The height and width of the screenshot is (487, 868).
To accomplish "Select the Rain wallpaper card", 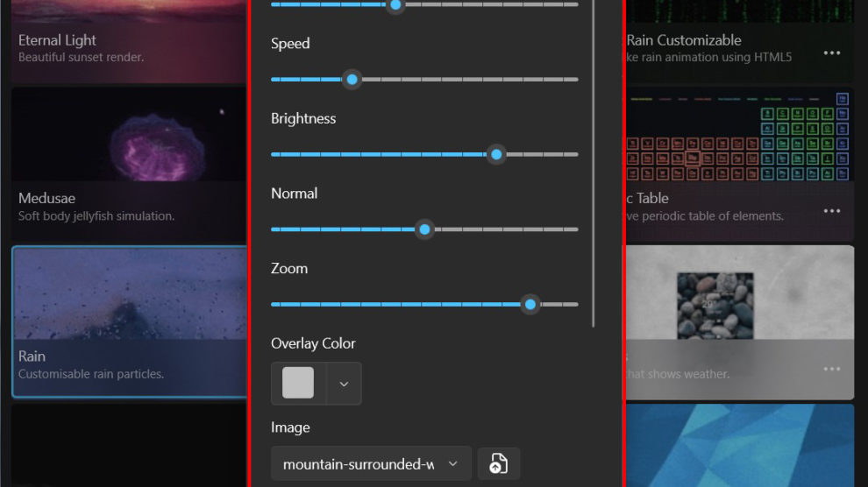I will [x=130, y=321].
